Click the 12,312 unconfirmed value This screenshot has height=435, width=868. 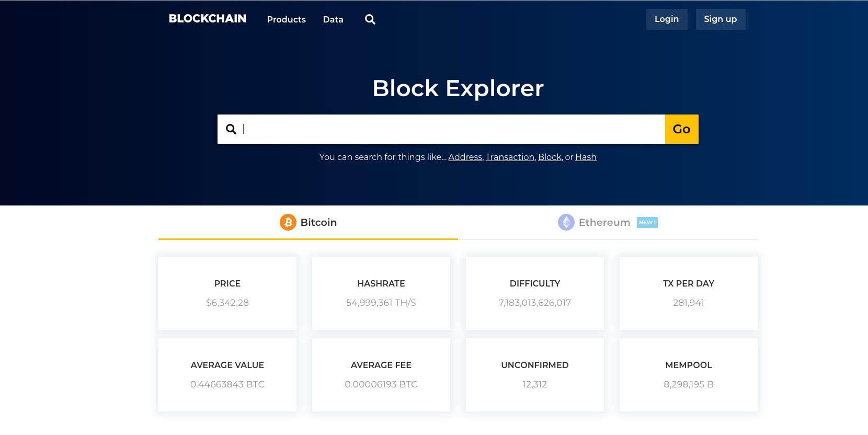tap(535, 384)
